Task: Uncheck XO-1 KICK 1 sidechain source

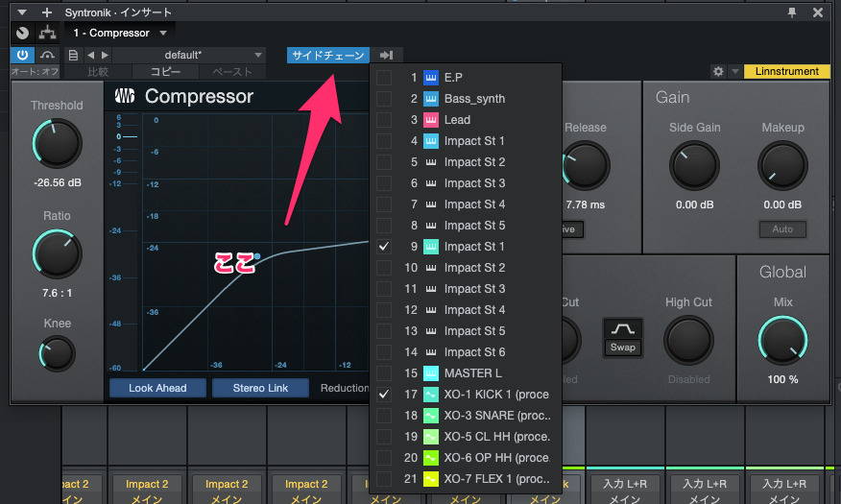Action: (384, 395)
